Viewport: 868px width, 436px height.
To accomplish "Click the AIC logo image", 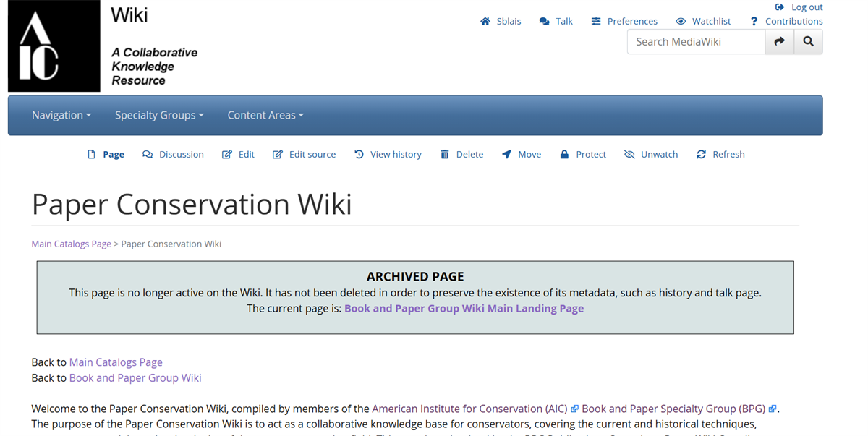I will coord(54,46).
